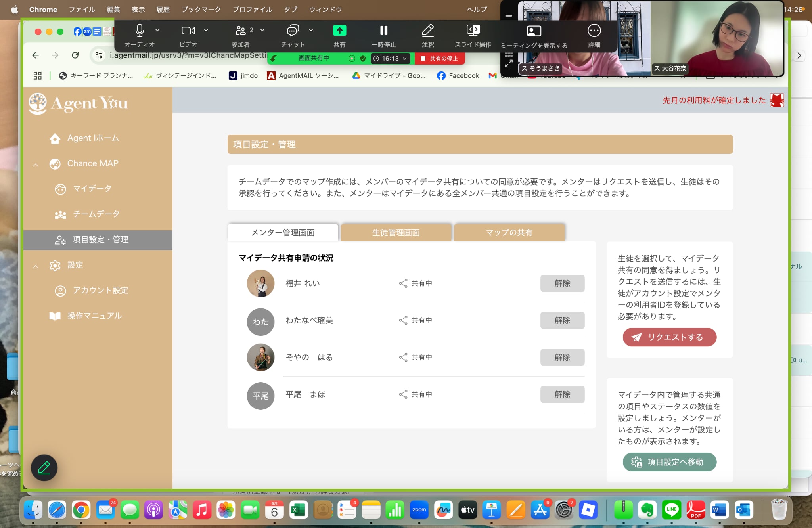Open Chrome site info icon
This screenshot has height=528, width=812.
tap(99, 55)
